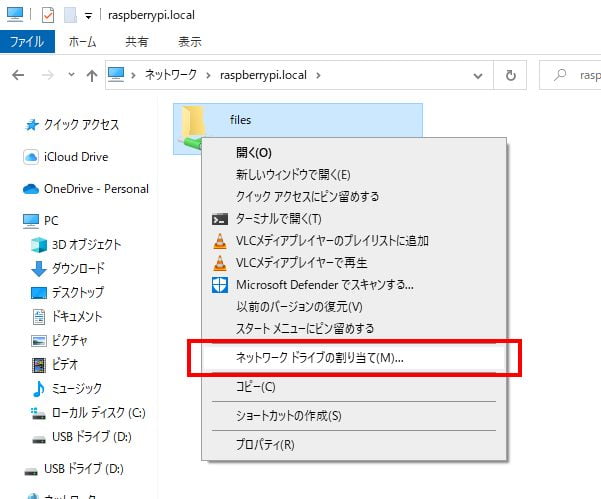The height and width of the screenshot is (499, 601).
Task: Click the ビデオ film strip icon
Action: point(39,365)
